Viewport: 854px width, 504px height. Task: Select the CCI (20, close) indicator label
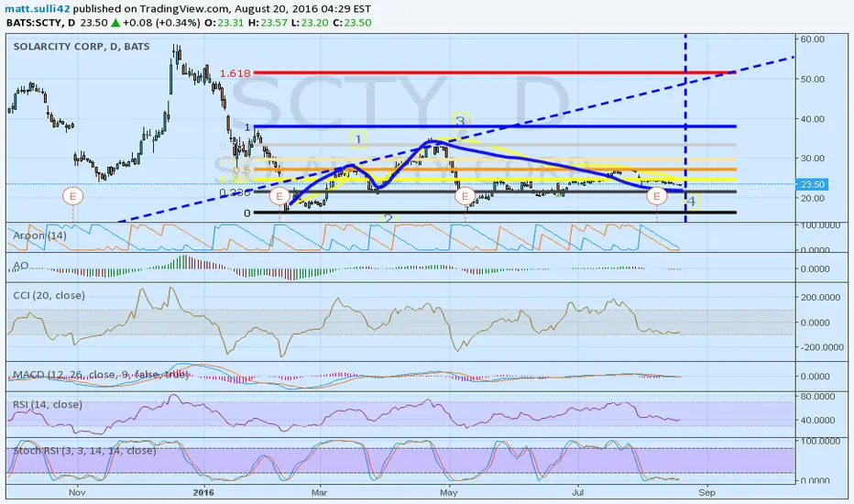tap(49, 295)
